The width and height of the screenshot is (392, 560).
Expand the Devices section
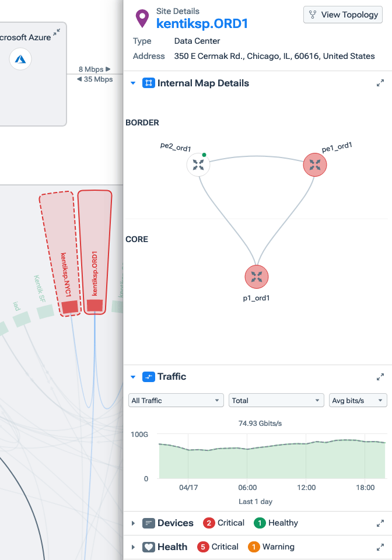133,523
